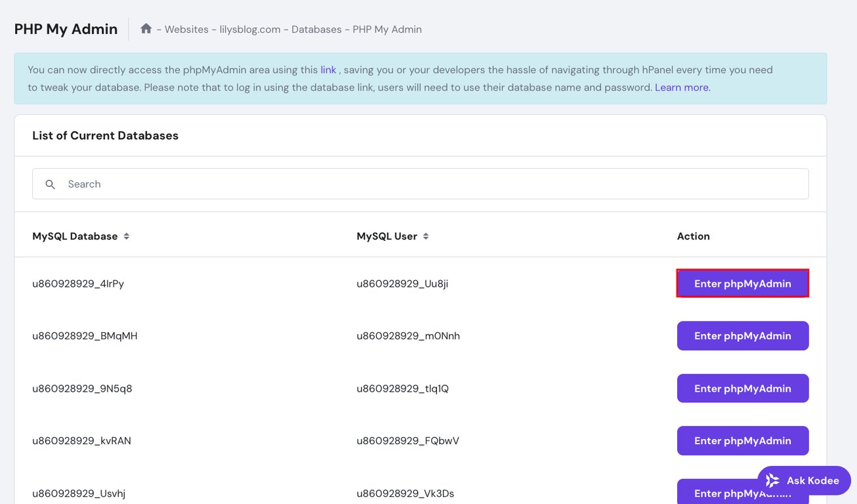Click Learn more in the banner
857x504 pixels.
click(680, 87)
